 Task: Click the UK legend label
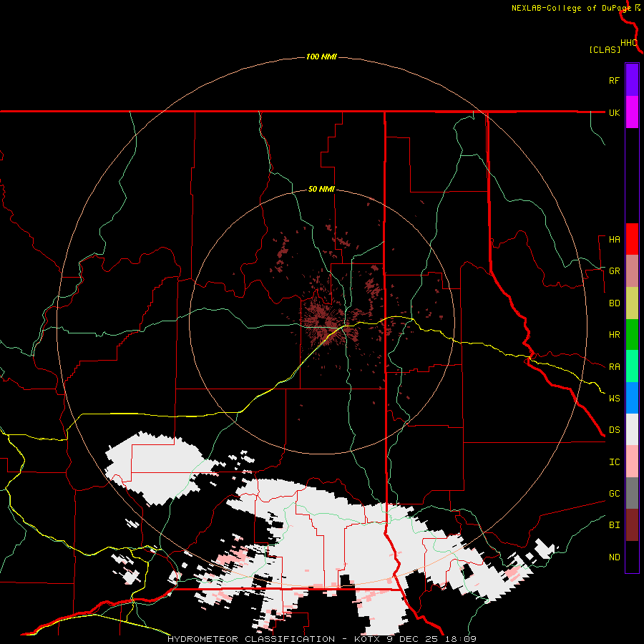(x=614, y=112)
